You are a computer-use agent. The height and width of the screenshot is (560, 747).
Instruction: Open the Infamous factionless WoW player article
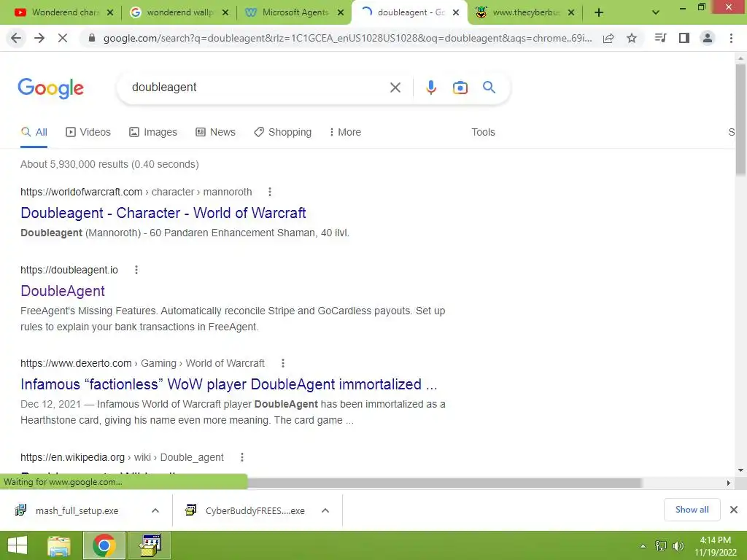pos(228,384)
